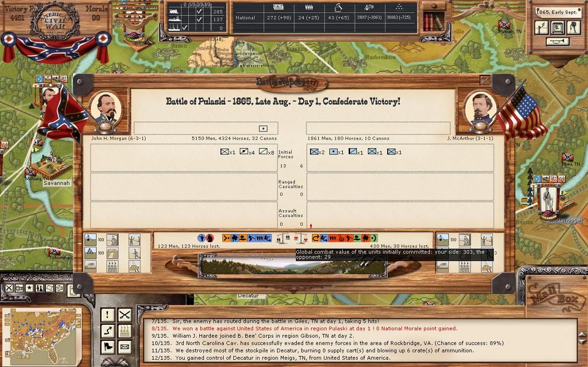Close the Battle Report window
This screenshot has height=367, width=588.
point(485,80)
